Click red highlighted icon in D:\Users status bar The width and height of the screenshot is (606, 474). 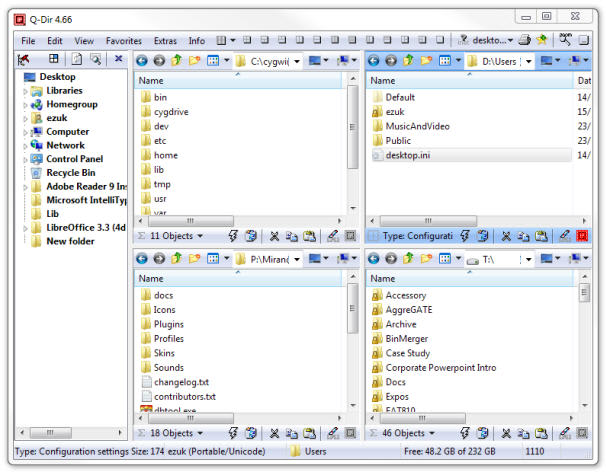[x=582, y=235]
